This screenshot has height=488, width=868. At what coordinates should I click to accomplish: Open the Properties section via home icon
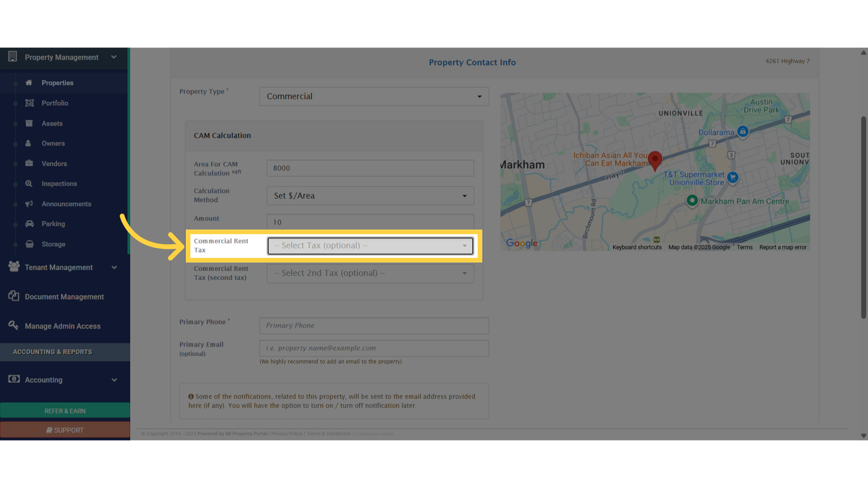(x=29, y=83)
